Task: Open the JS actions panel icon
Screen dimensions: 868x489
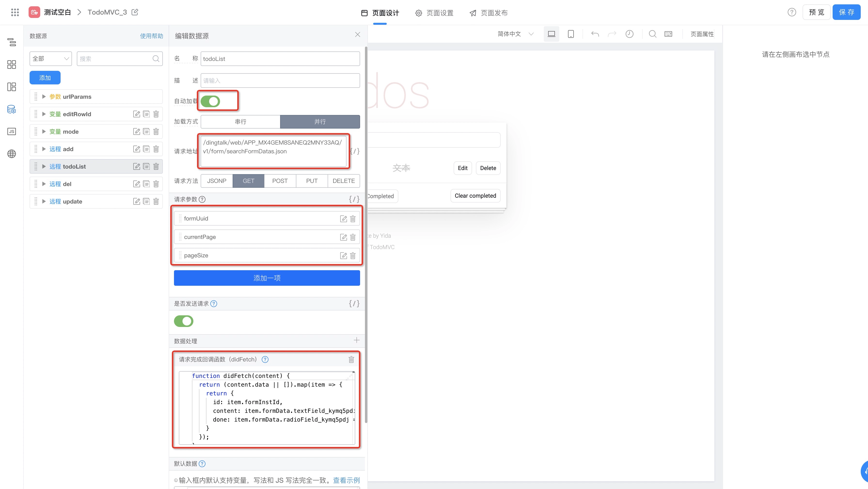Action: click(x=11, y=131)
